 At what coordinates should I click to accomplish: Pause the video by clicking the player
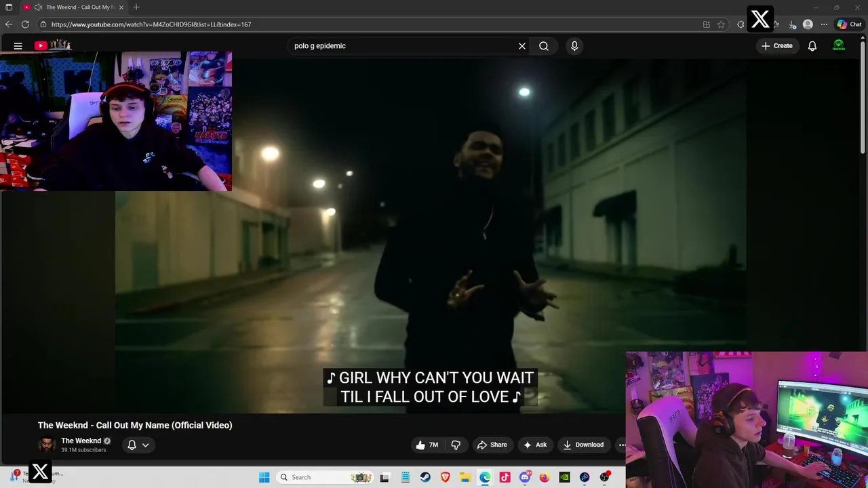click(x=431, y=237)
